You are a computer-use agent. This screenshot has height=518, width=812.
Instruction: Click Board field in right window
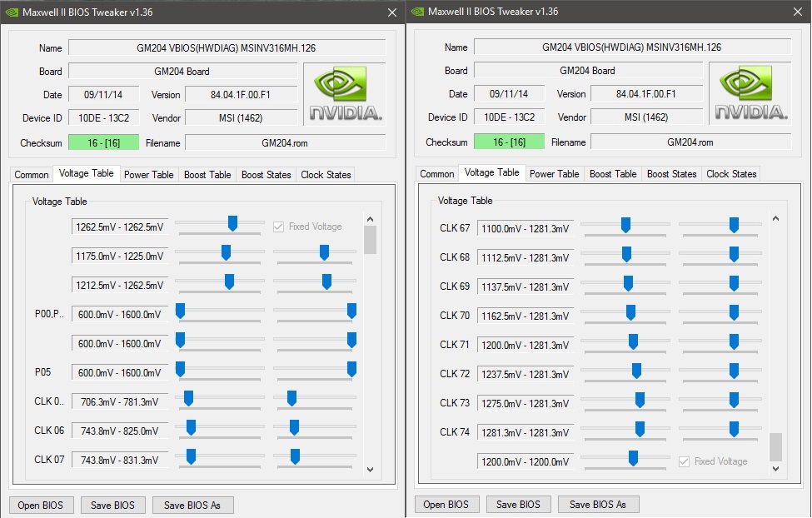(588, 71)
